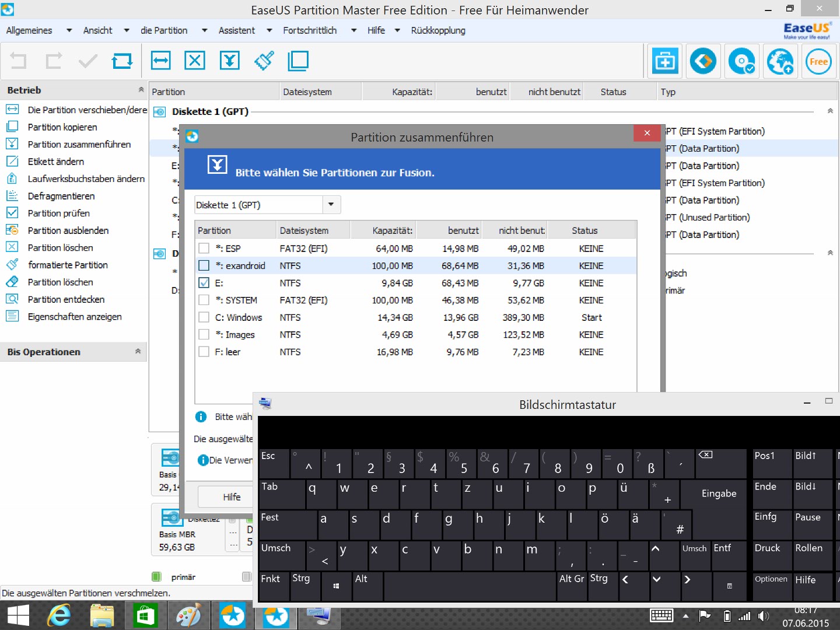Check the C: Windows partition checkbox
This screenshot has width=840, height=630.
point(204,317)
